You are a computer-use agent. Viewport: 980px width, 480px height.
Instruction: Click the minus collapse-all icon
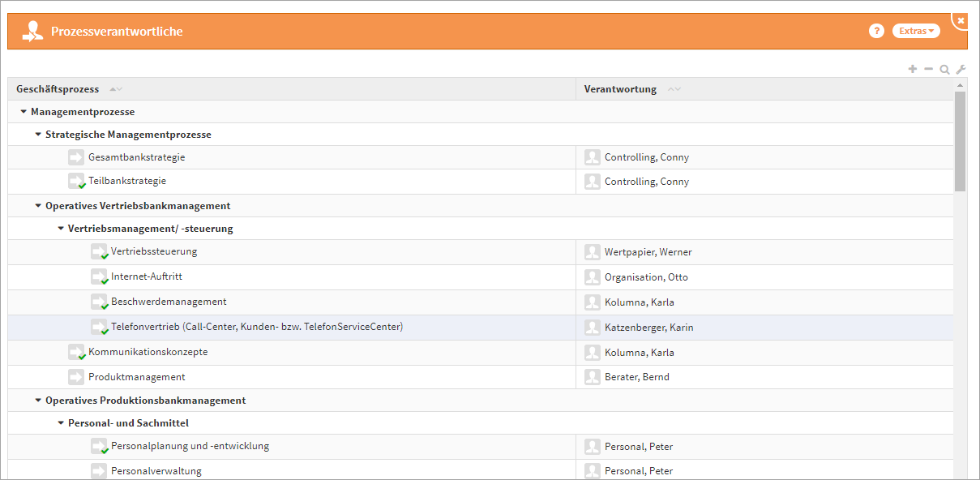[x=929, y=69]
